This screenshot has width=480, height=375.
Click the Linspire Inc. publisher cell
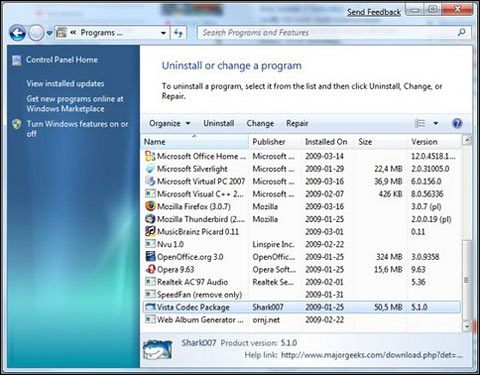pos(273,244)
